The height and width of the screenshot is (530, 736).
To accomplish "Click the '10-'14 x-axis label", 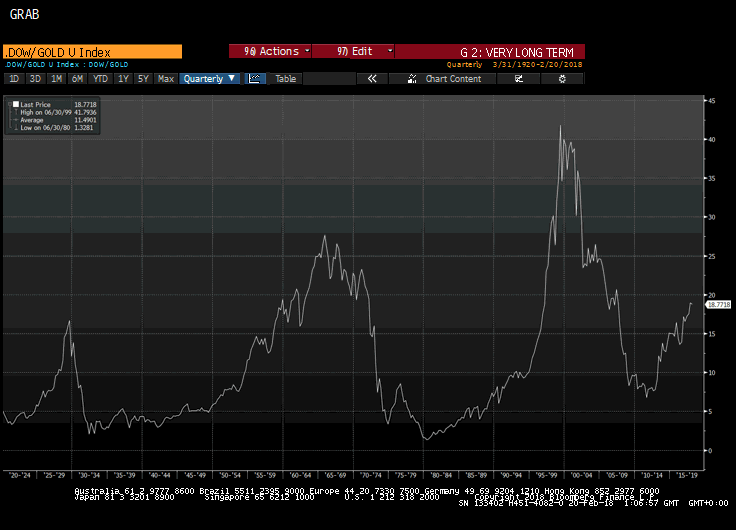I will click(x=652, y=475).
